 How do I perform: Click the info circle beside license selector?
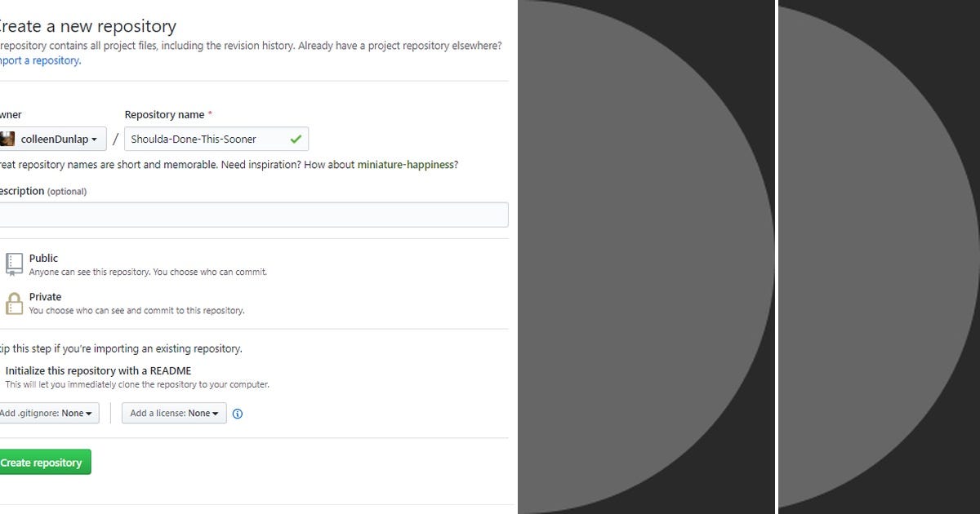tap(238, 414)
